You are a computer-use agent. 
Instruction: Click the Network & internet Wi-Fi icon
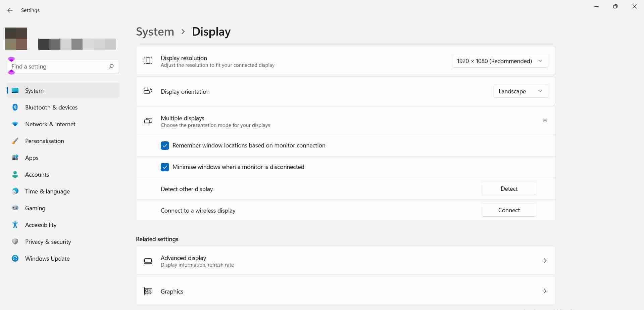tap(15, 124)
